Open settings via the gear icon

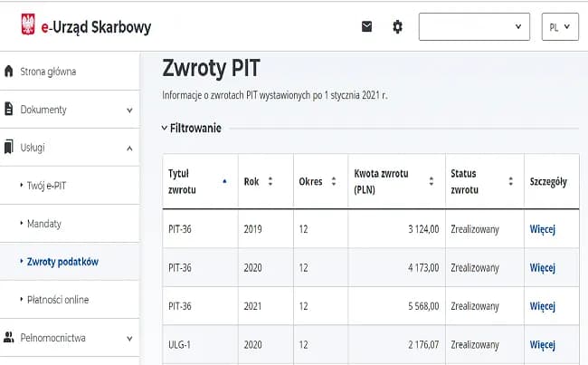pos(397,27)
